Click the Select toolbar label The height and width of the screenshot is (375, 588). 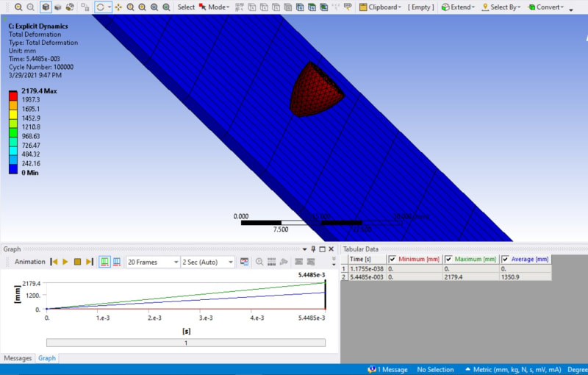[186, 7]
